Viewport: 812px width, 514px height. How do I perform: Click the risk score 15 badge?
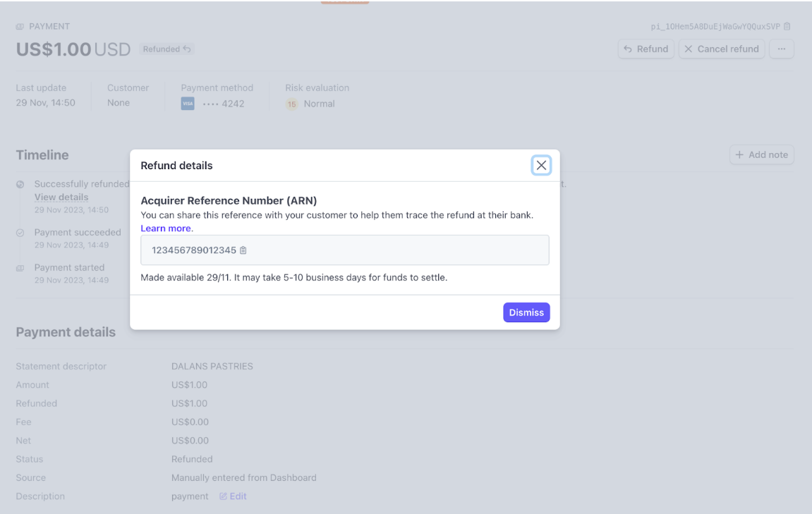click(x=291, y=104)
